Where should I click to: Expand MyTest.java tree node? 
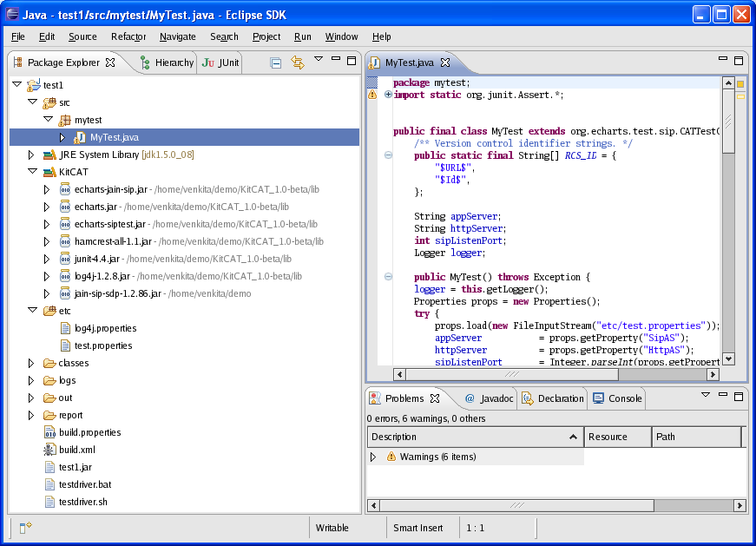coord(62,137)
